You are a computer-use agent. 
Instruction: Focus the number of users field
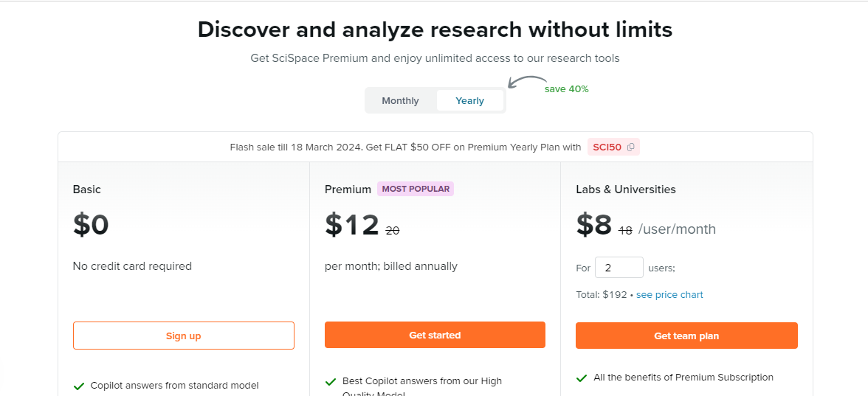(x=619, y=268)
